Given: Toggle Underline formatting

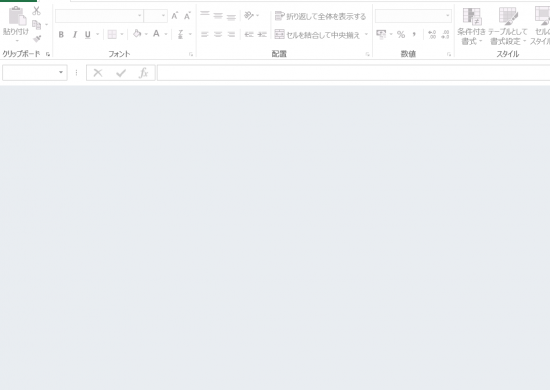Looking at the screenshot, I should pyautogui.click(x=88, y=34).
